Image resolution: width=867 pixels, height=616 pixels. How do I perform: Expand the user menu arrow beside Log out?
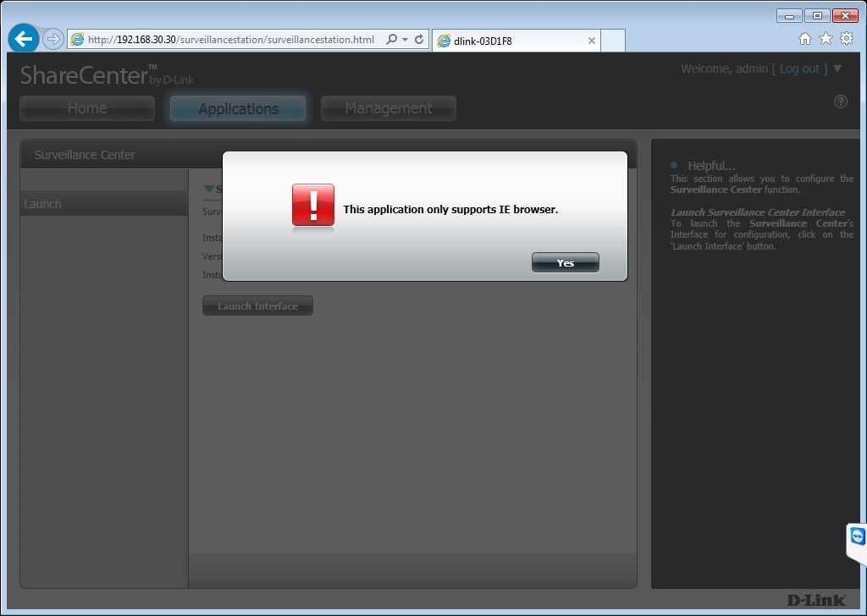837,69
